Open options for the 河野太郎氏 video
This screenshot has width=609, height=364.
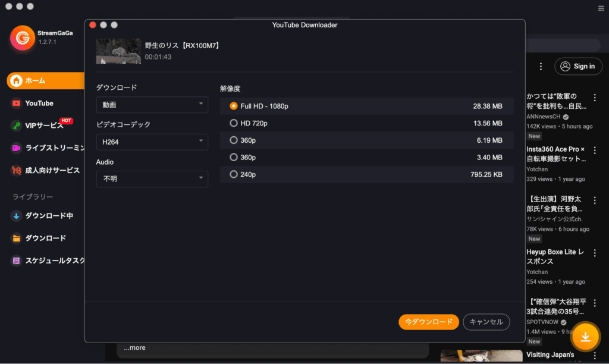click(x=595, y=200)
